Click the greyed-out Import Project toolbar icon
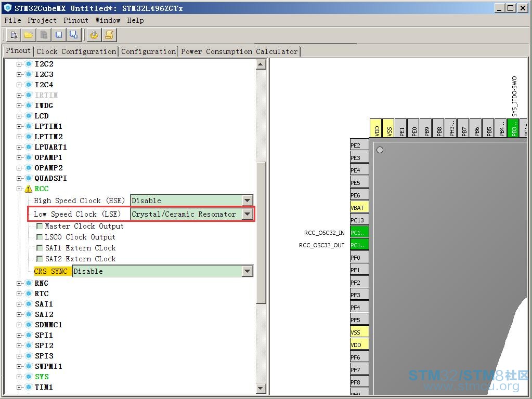The width and height of the screenshot is (532, 399). [44, 35]
